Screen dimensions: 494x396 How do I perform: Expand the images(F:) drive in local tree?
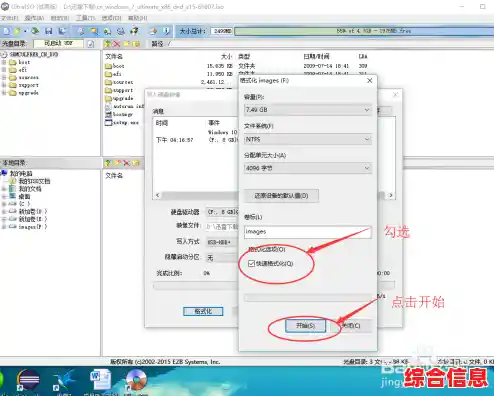[x=4, y=227]
